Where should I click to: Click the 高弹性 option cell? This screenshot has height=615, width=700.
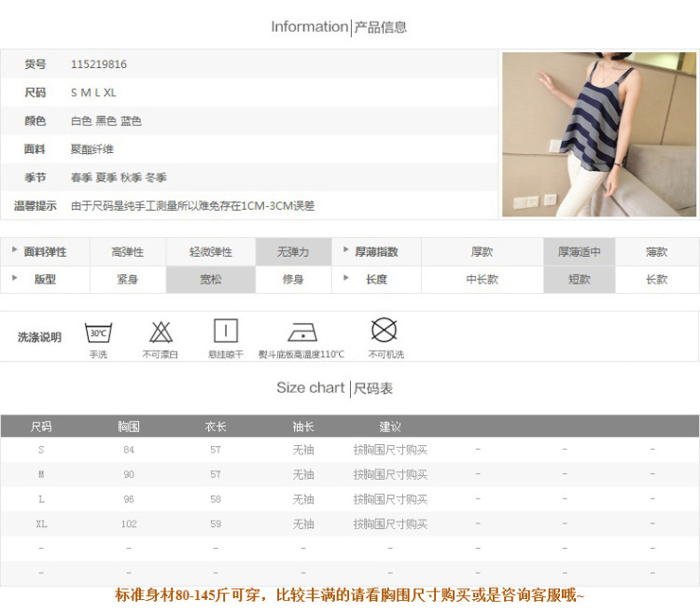tap(128, 252)
